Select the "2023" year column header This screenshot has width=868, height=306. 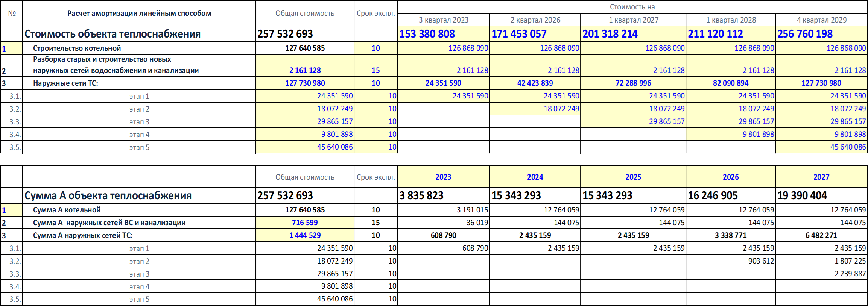click(444, 177)
